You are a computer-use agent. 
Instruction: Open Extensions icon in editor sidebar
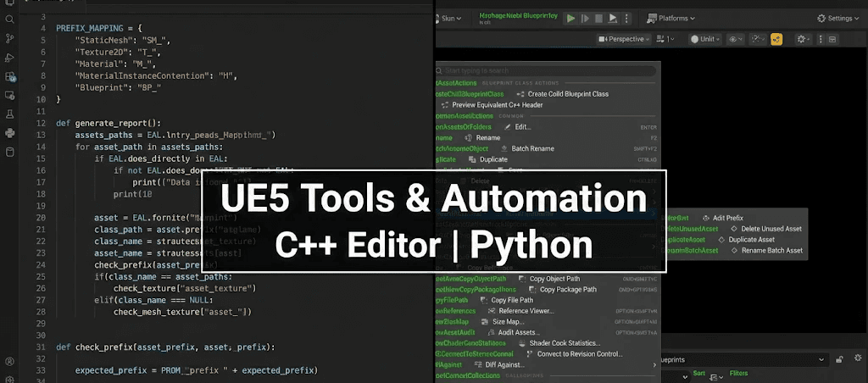[x=10, y=77]
